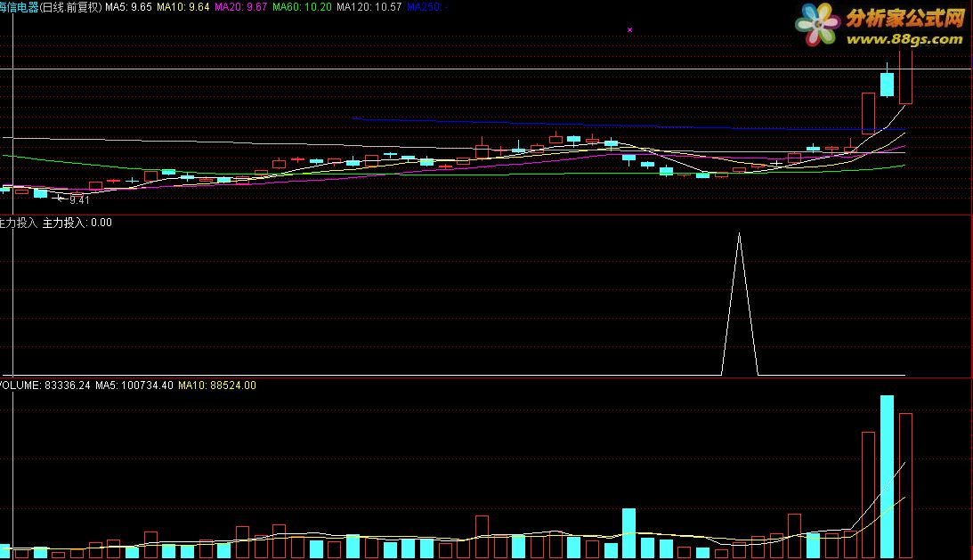Click the 分析家公式网 logo flower icon
The image size is (973, 560).
click(818, 24)
